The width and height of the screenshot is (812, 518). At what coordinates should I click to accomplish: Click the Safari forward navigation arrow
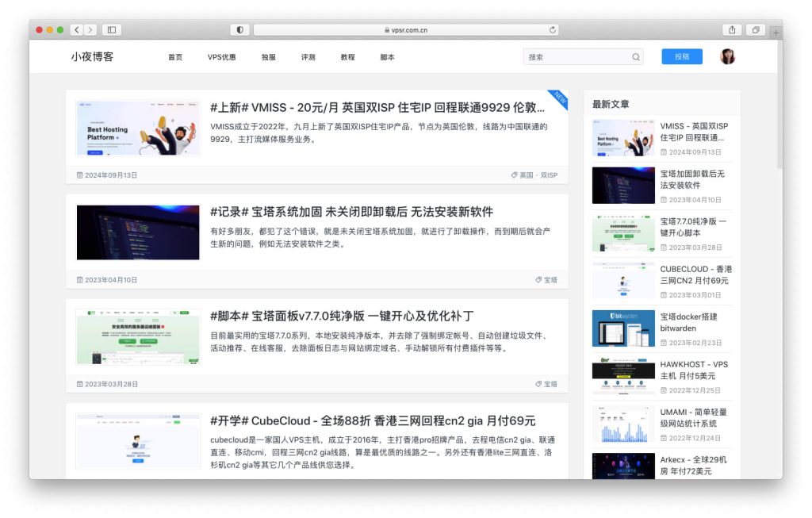click(90, 30)
